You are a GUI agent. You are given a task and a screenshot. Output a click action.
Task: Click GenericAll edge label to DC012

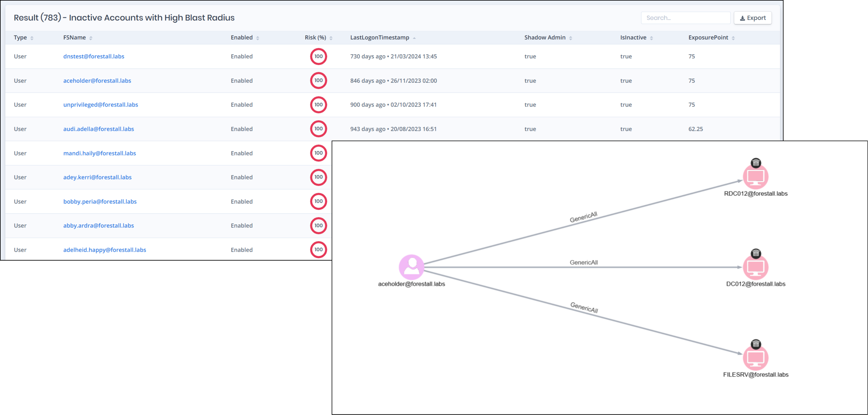pyautogui.click(x=584, y=262)
